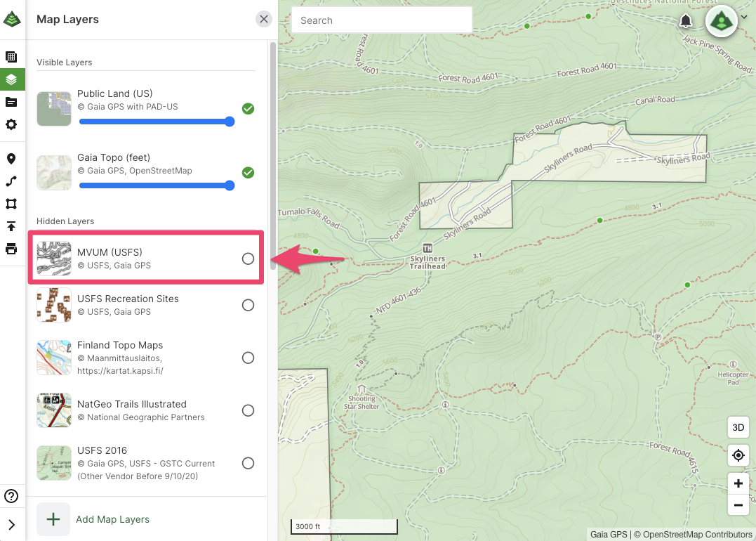Disable the Gaia Topo (feet) layer checkmark
This screenshot has width=756, height=541.
coord(248,172)
